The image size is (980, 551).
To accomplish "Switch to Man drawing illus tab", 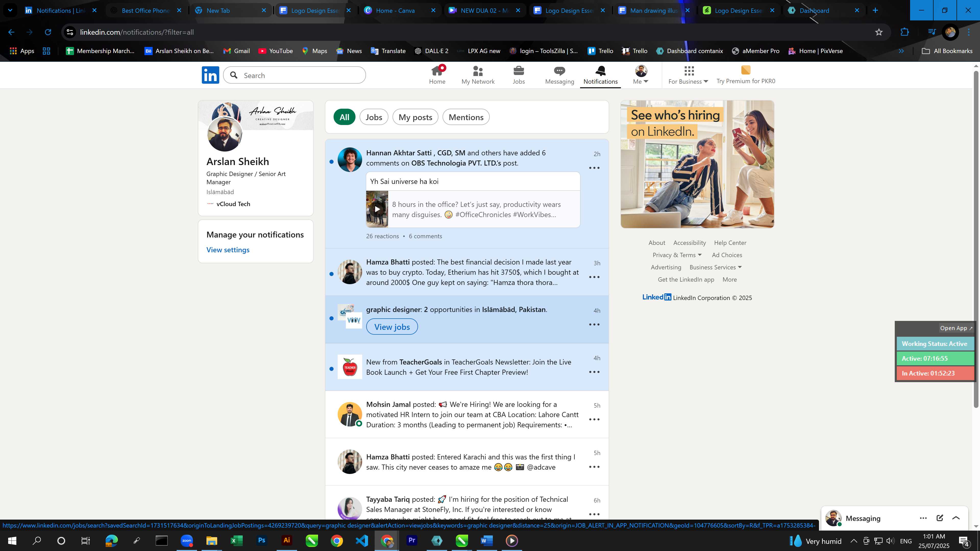I will 654,11.
